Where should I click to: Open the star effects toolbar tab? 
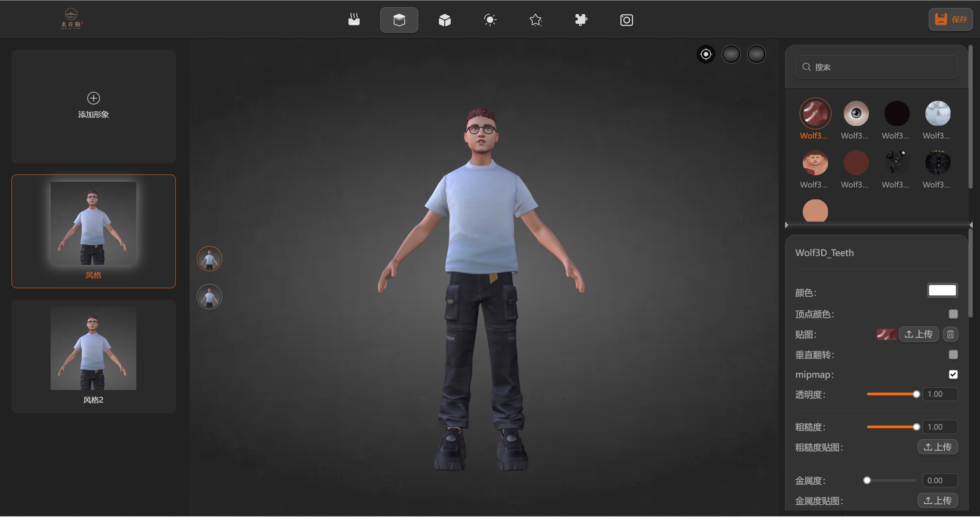point(535,20)
